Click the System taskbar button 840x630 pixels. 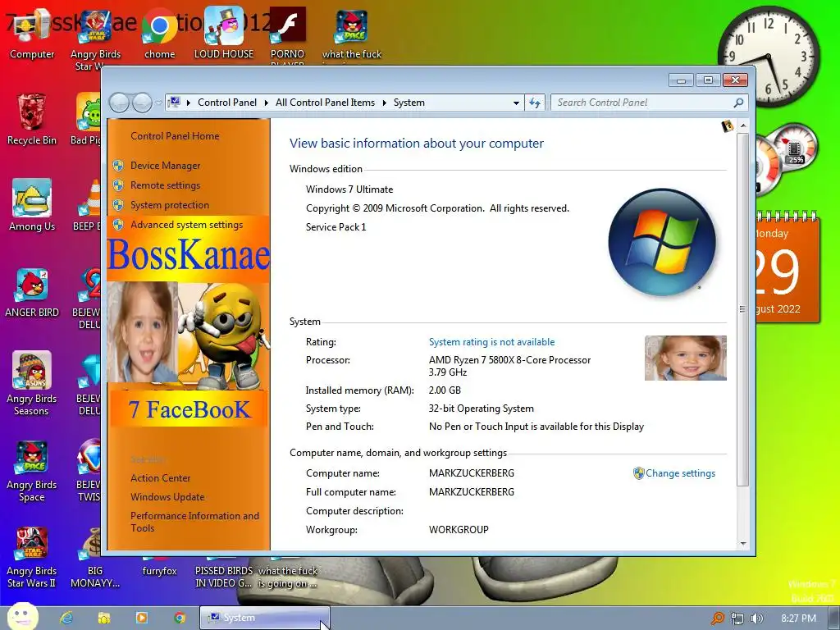[265, 618]
